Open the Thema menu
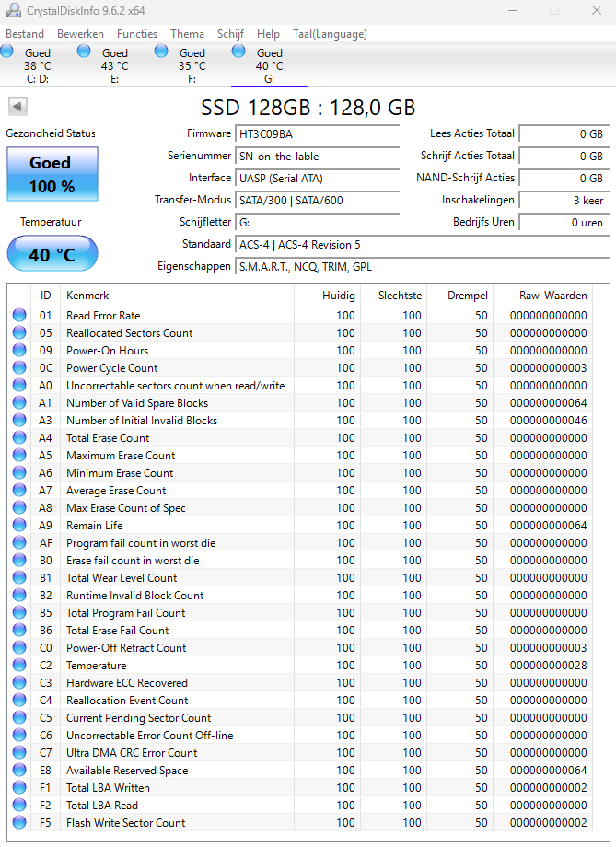 pos(188,34)
